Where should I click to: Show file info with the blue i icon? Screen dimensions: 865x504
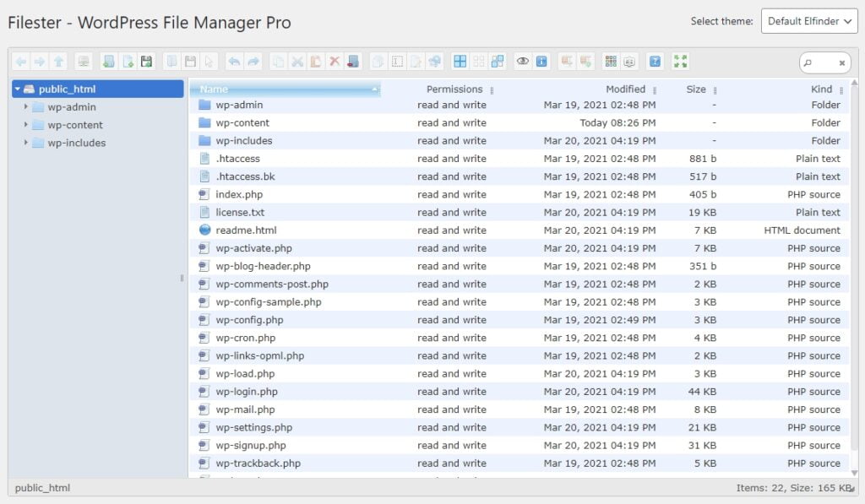click(541, 62)
